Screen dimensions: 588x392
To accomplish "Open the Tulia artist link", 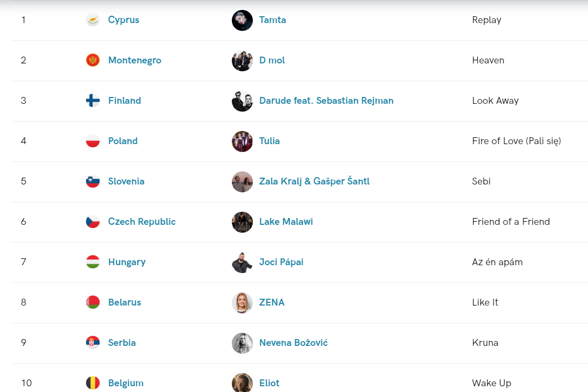I will pyautogui.click(x=269, y=141).
